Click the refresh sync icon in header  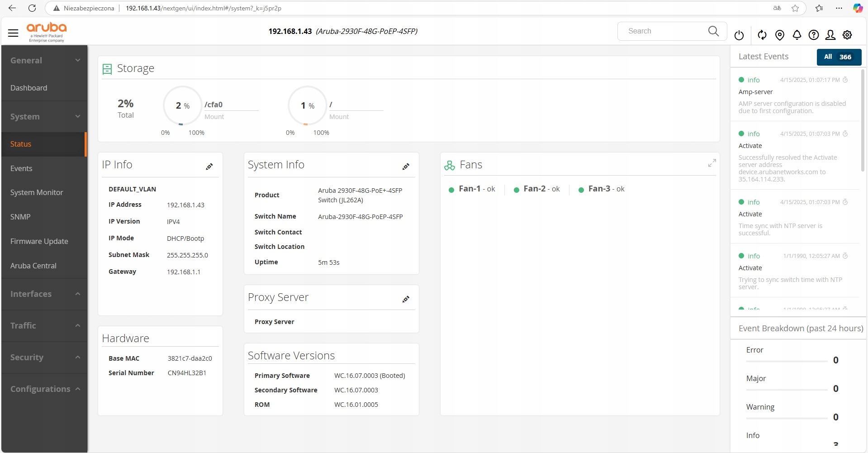point(762,35)
